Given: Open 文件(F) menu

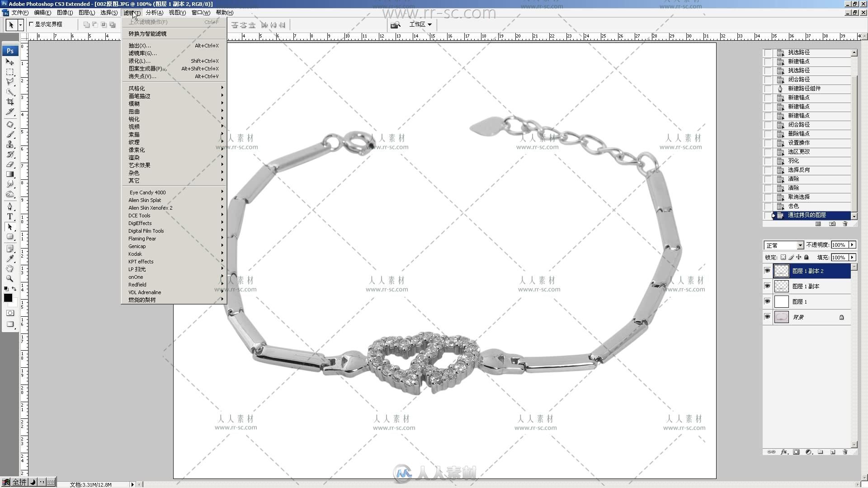Looking at the screenshot, I should click(20, 13).
